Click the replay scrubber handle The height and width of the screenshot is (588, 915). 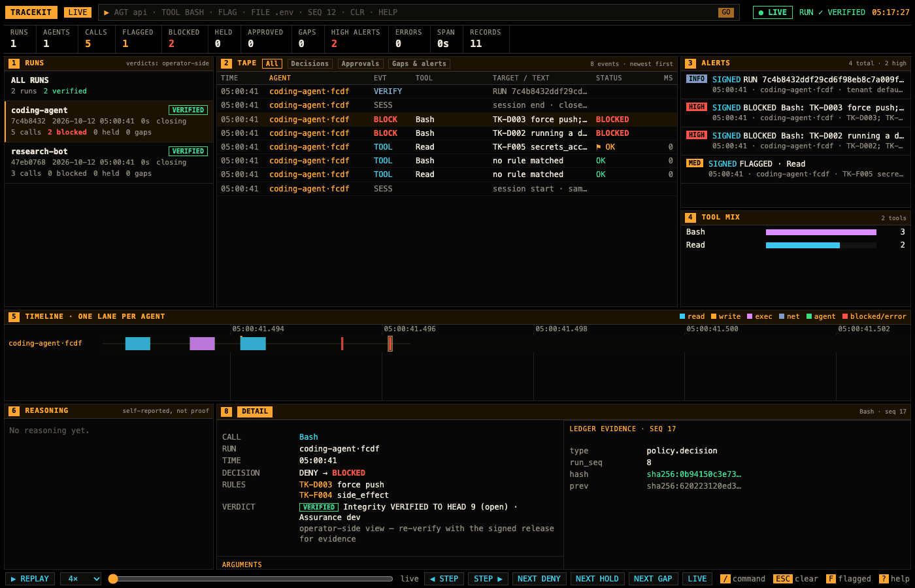tap(113, 579)
